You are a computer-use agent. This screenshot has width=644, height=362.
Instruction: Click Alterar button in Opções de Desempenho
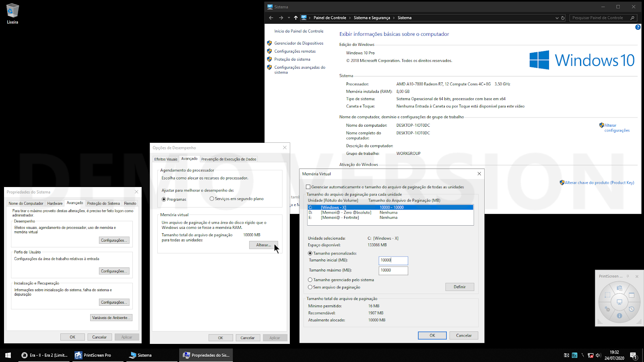[264, 245]
